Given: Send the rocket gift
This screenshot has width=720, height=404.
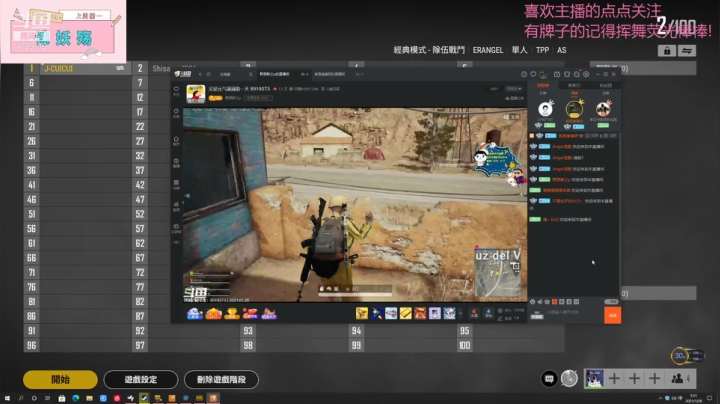Looking at the screenshot, I should coord(377,313).
